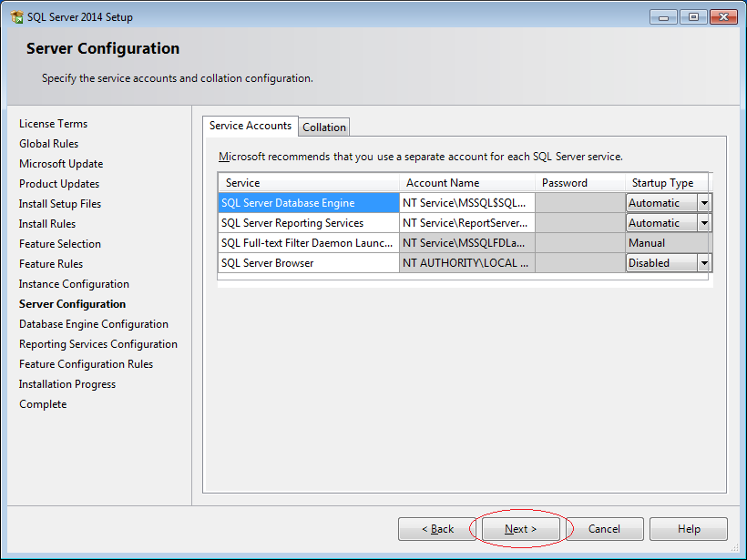Select SQL Full-text Filter Daemon Launcher row
The height and width of the screenshot is (560, 747).
coord(309,243)
